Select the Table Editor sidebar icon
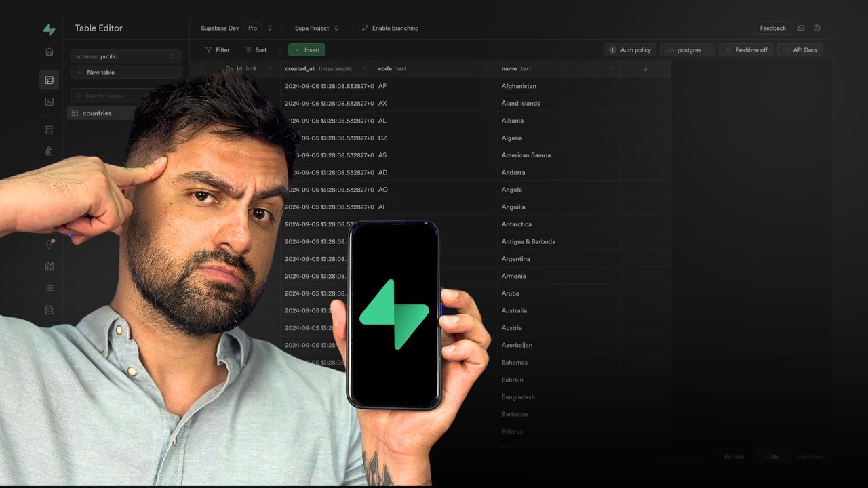 [49, 80]
